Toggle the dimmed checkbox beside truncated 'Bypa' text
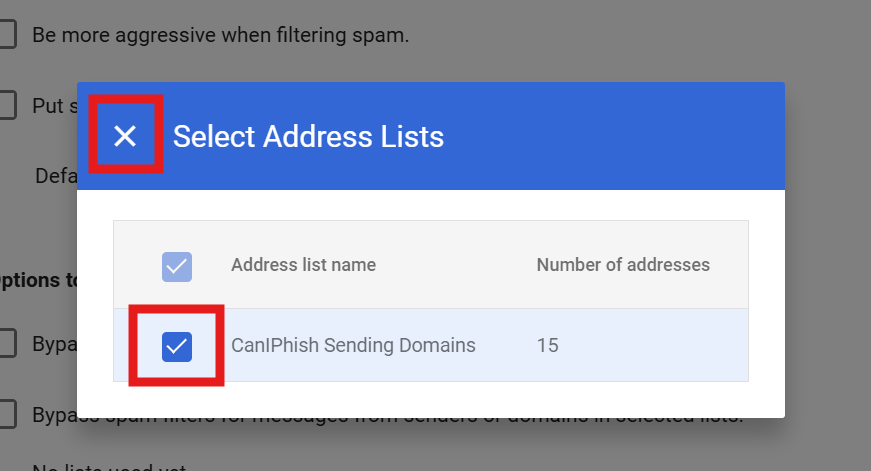The width and height of the screenshot is (871, 471). point(7,343)
